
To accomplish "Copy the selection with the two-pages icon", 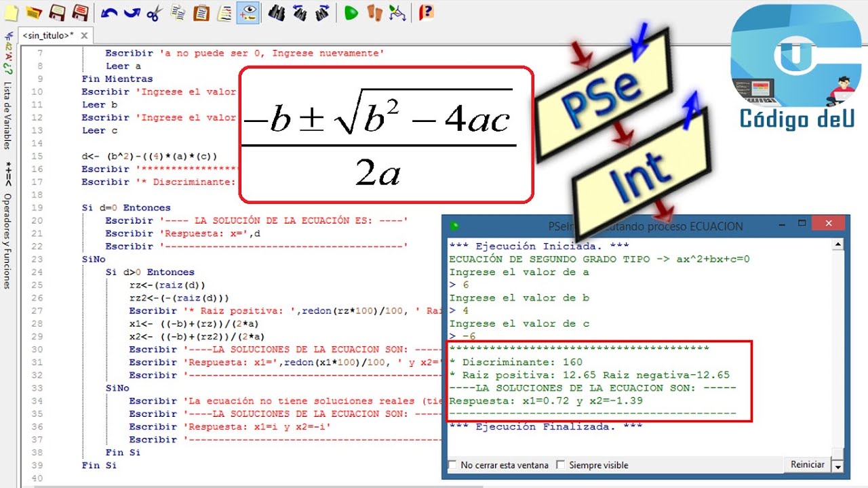I will [x=178, y=12].
